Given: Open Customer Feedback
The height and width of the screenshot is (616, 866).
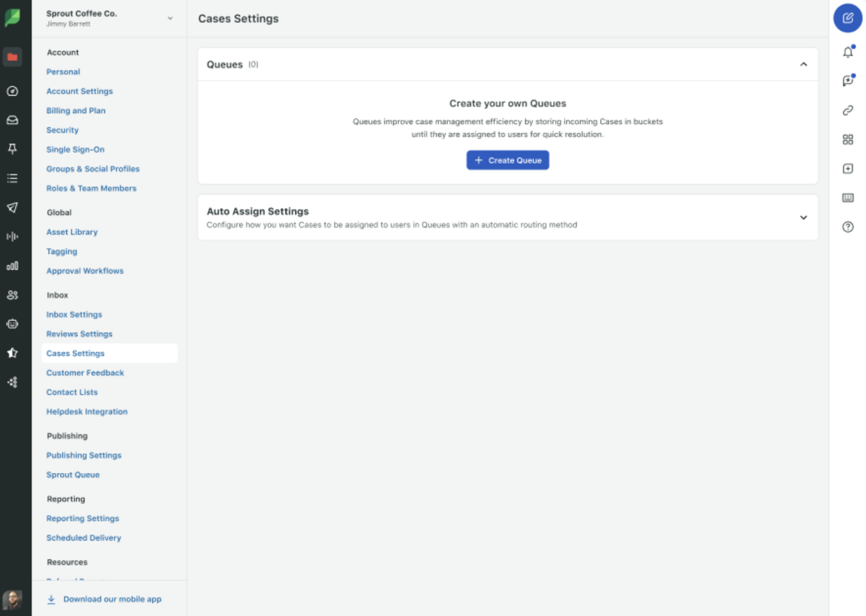Looking at the screenshot, I should [x=85, y=373].
